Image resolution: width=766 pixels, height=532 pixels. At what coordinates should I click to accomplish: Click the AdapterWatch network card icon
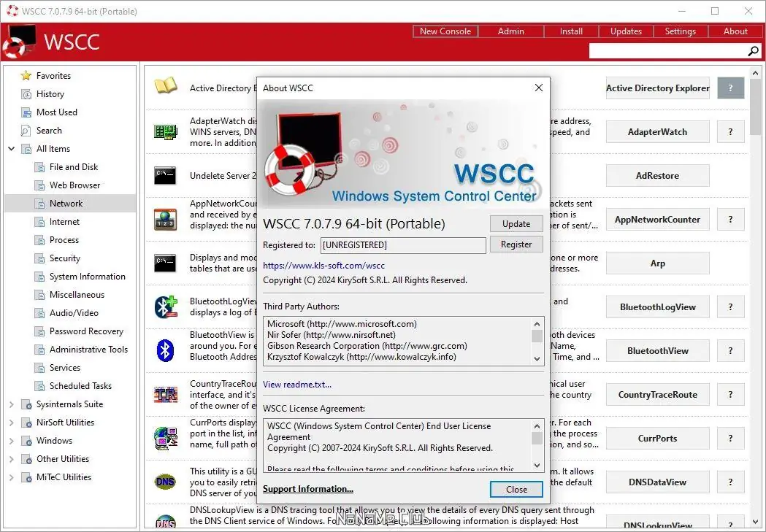(166, 132)
